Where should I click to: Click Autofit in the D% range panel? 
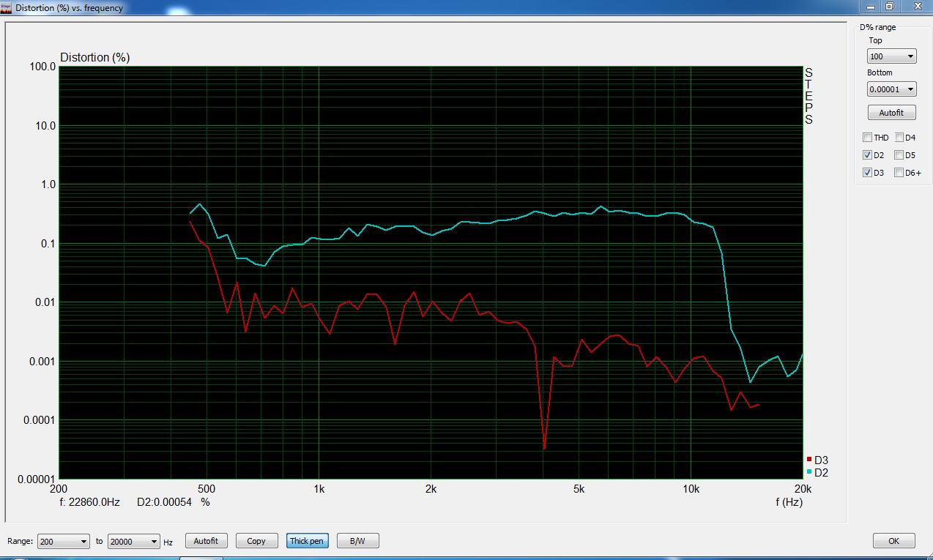(891, 113)
